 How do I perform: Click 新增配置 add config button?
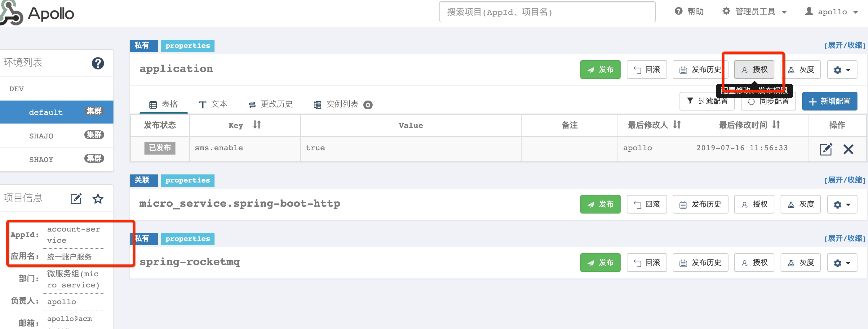[x=830, y=101]
